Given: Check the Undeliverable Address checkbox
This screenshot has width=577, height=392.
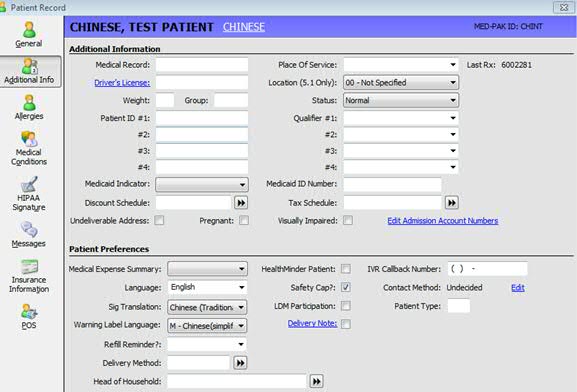Looking at the screenshot, I should tap(159, 220).
